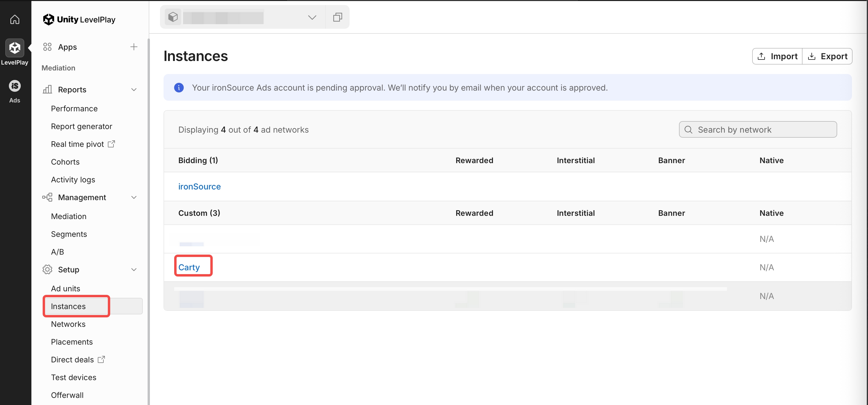The width and height of the screenshot is (868, 405).
Task: Open the Carty network link
Action: (189, 267)
